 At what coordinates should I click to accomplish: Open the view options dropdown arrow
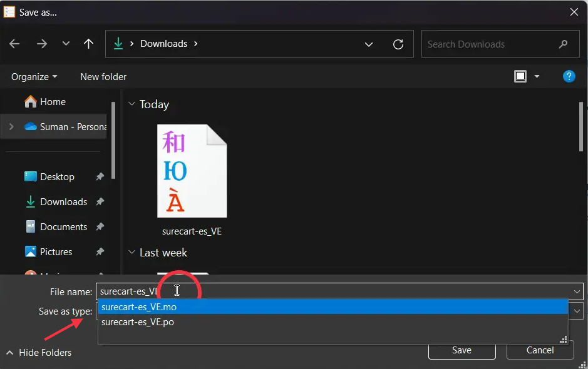537,76
